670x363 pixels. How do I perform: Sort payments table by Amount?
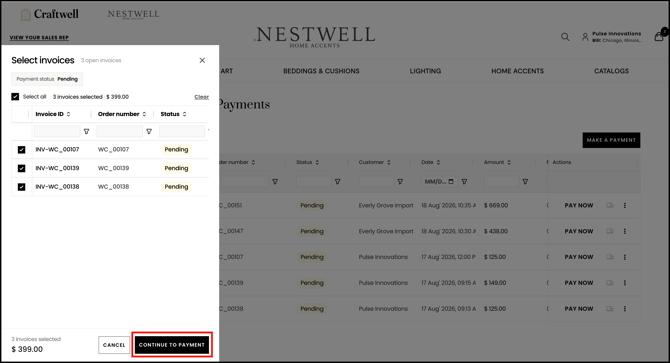click(x=508, y=162)
